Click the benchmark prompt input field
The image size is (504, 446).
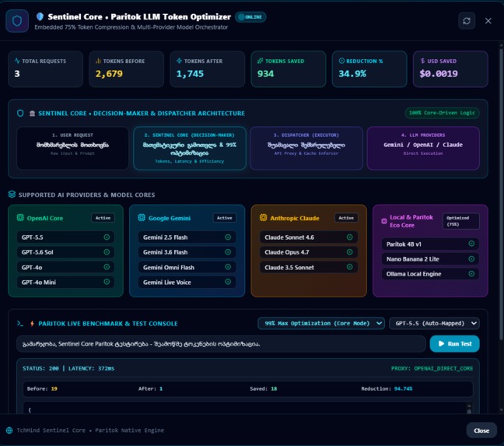221,344
